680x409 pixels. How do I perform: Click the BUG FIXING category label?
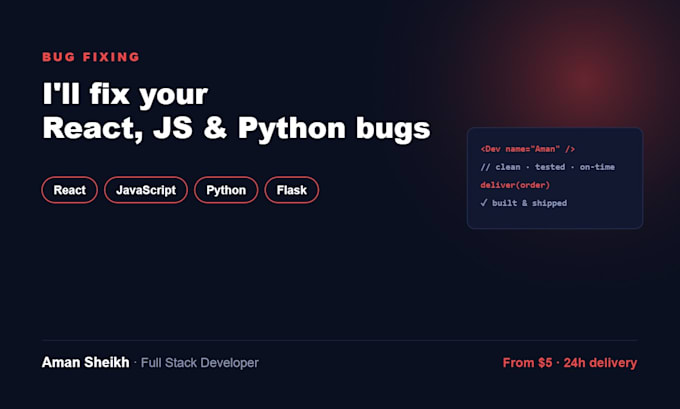click(91, 57)
